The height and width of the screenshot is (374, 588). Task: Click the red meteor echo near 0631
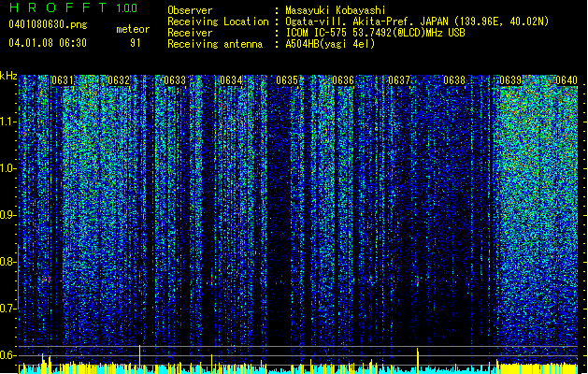coord(46,280)
